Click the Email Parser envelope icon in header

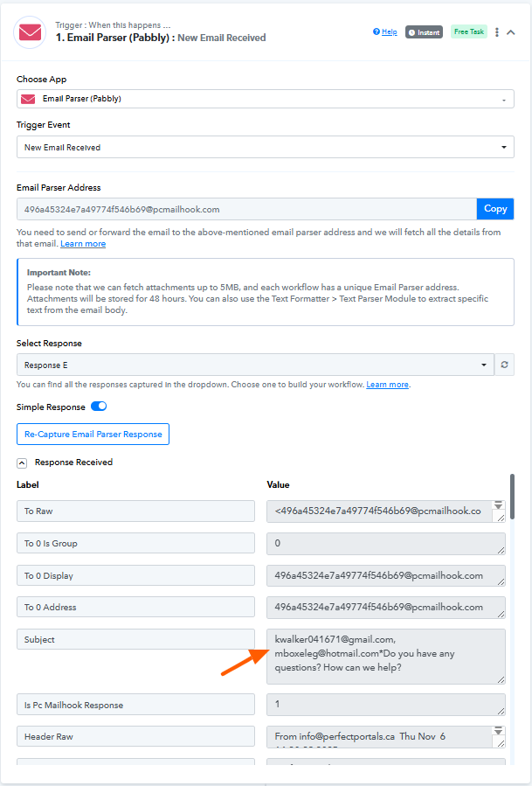point(30,32)
